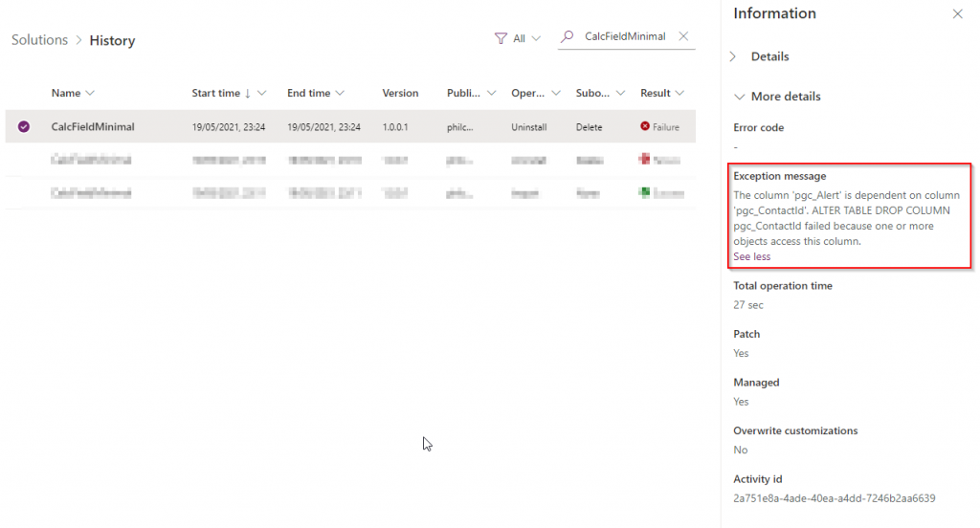Viewport: 980px width, 528px height.
Task: Select the third blurred history row
Action: [x=350, y=193]
